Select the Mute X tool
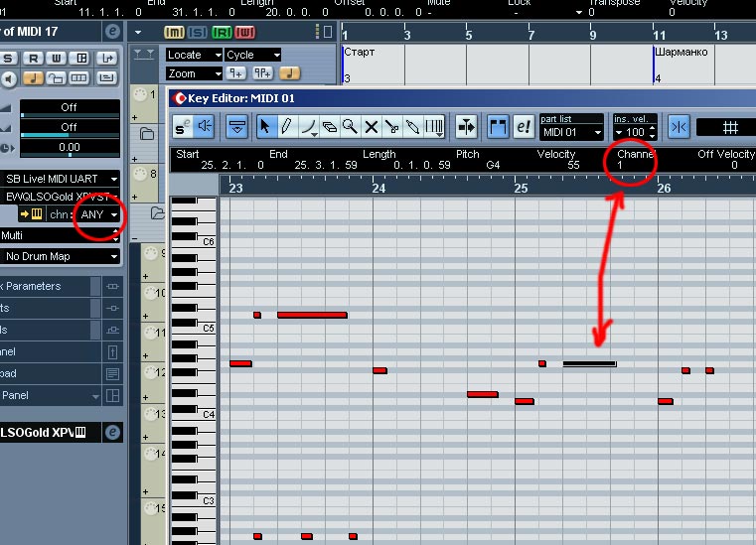The image size is (756, 545). (x=372, y=127)
